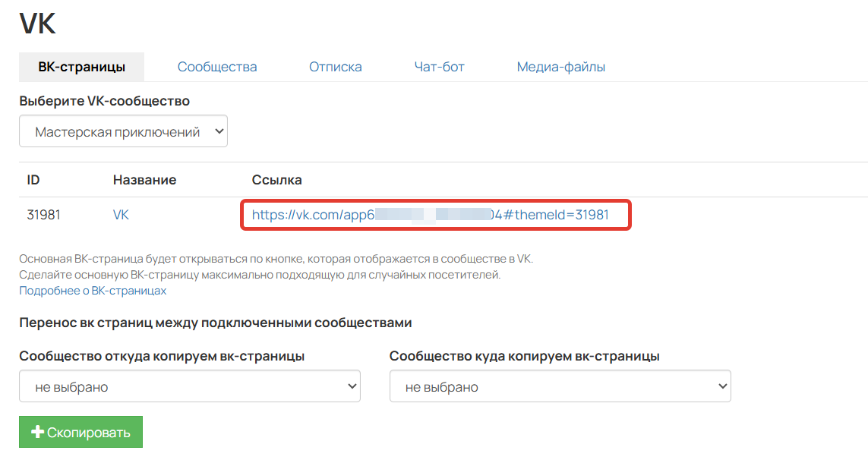This screenshot has width=868, height=463.
Task: Open Подробнее о ВК-страницах link
Action: coord(93,291)
